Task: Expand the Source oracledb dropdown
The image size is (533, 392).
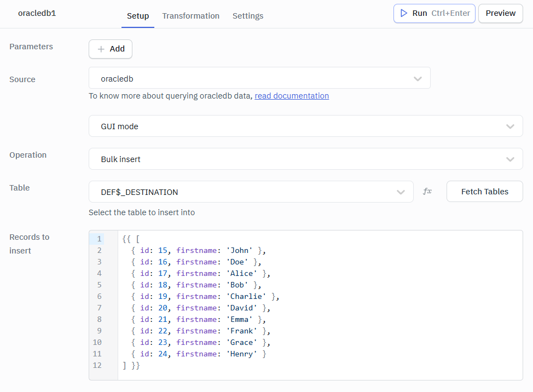Action: point(259,78)
